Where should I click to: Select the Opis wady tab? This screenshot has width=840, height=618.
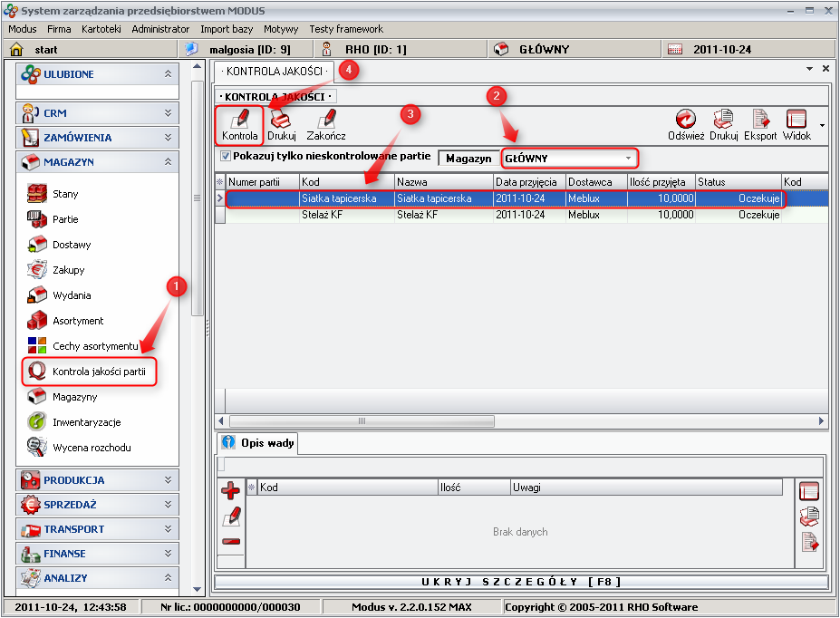(x=257, y=443)
